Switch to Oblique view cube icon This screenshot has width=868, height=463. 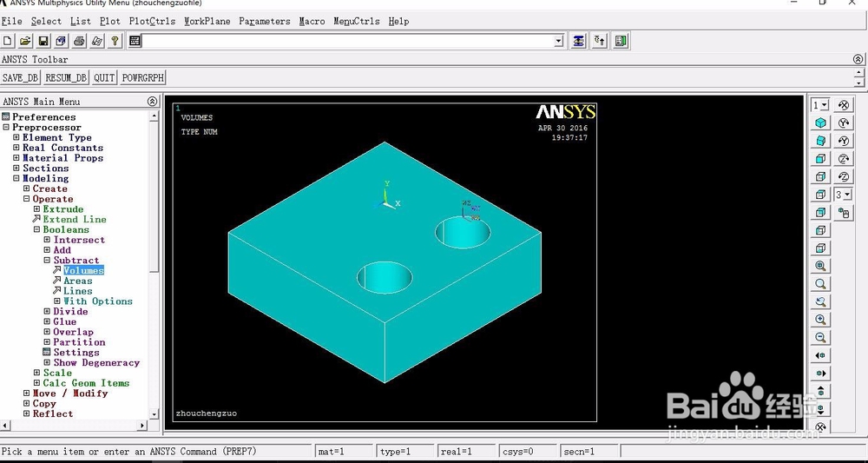(820, 141)
